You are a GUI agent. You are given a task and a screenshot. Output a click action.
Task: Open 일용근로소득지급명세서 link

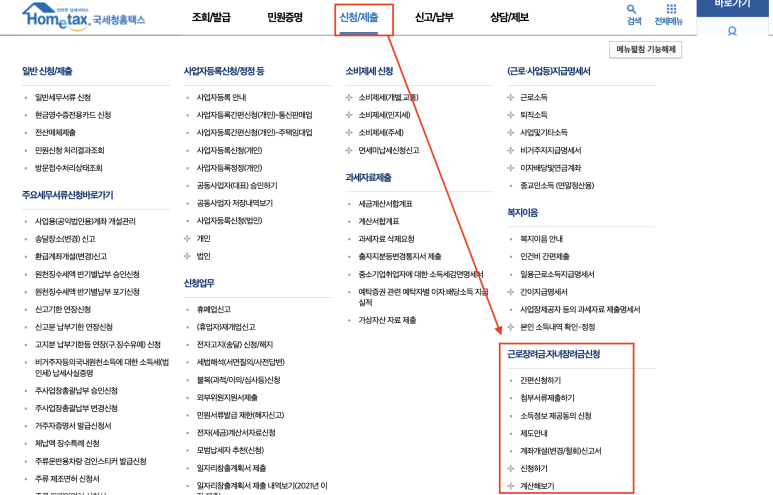[557, 274]
